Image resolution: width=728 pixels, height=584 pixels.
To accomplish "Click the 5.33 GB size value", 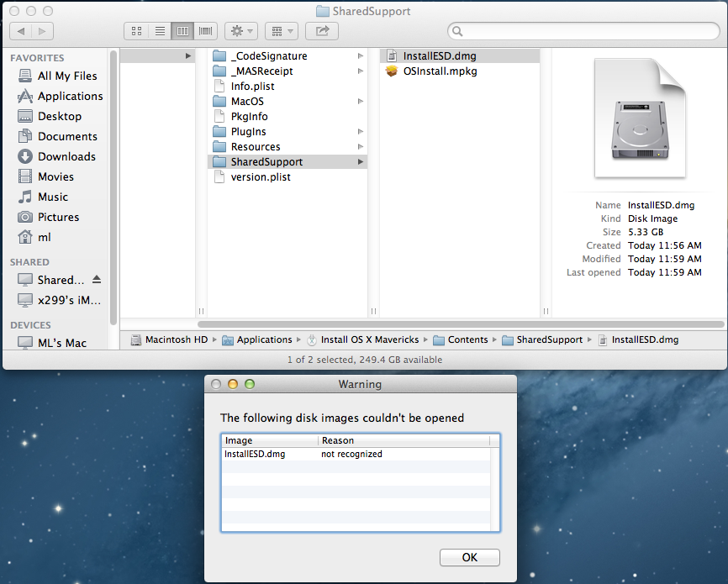I will 646,232.
